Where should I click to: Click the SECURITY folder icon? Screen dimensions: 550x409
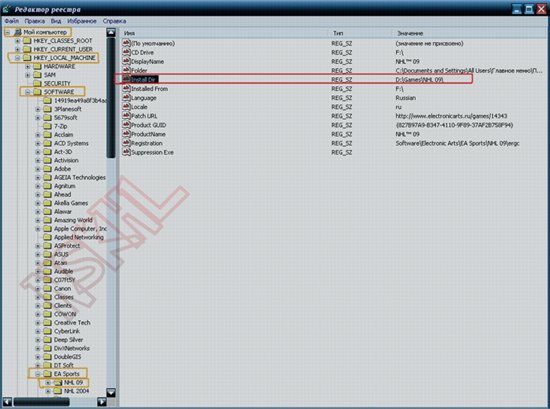(37, 83)
